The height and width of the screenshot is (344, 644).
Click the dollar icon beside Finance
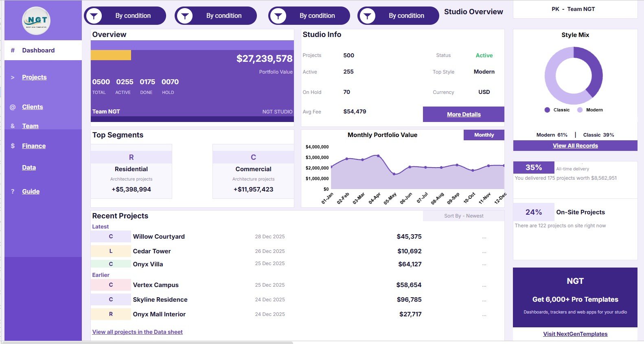click(x=13, y=146)
